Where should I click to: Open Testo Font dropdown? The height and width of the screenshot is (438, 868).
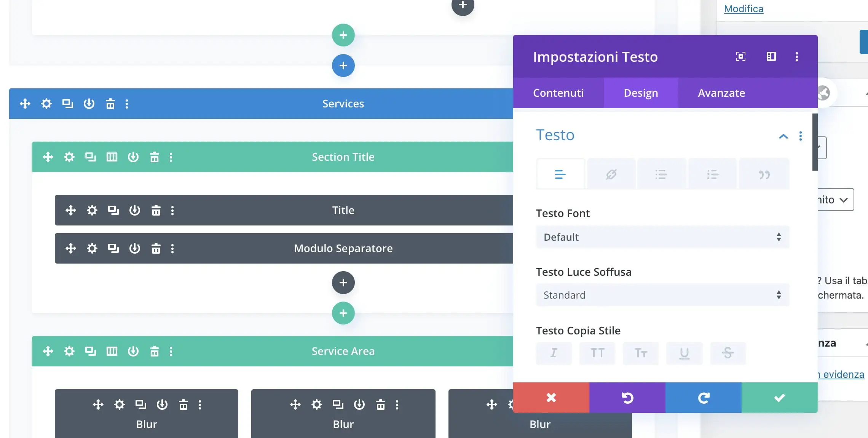[662, 237]
